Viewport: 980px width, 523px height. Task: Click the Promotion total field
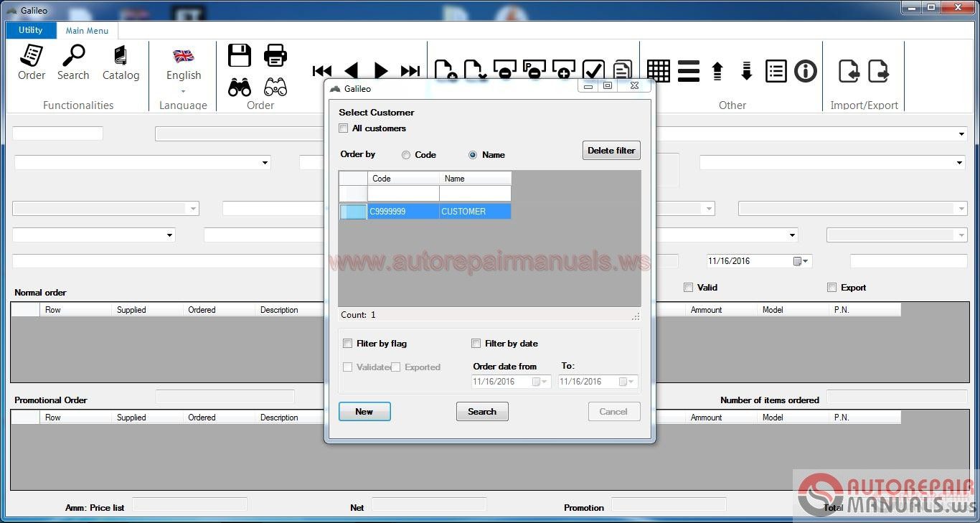[x=669, y=505]
